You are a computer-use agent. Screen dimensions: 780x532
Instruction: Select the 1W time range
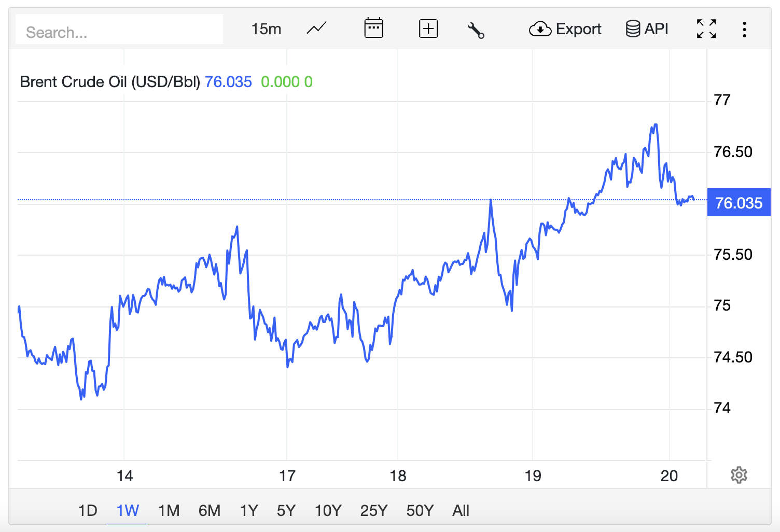click(128, 511)
